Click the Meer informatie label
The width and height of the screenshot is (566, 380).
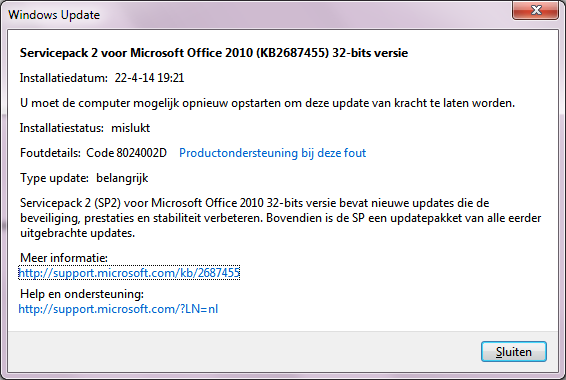(64, 258)
